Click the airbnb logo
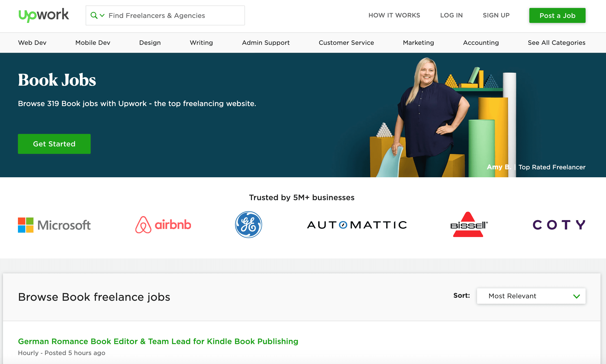The image size is (606, 364). 163,225
